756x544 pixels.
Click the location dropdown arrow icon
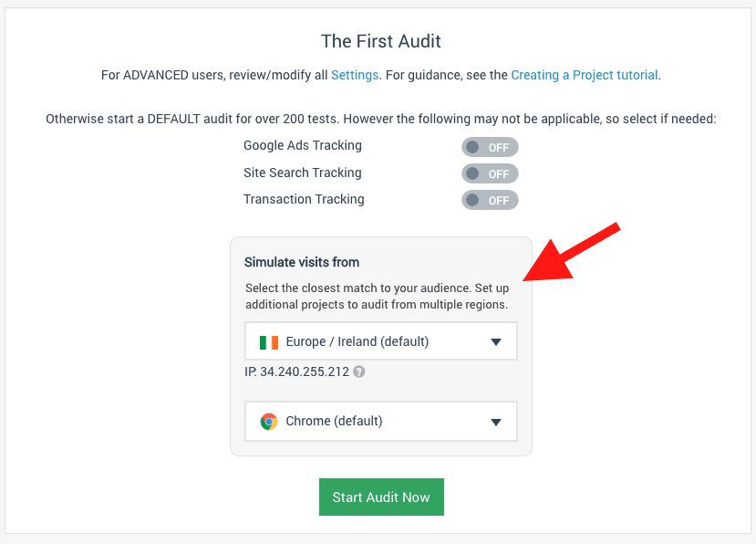pyautogui.click(x=496, y=342)
